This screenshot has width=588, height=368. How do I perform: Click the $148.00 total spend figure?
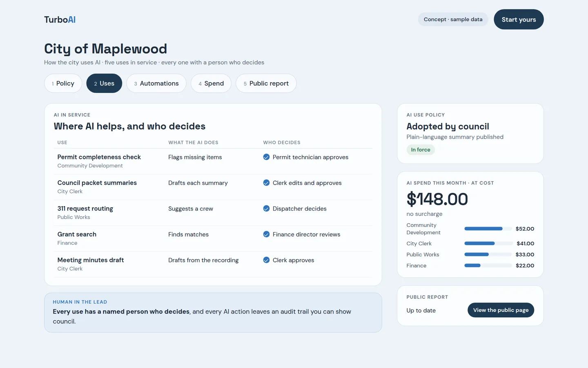437,199
